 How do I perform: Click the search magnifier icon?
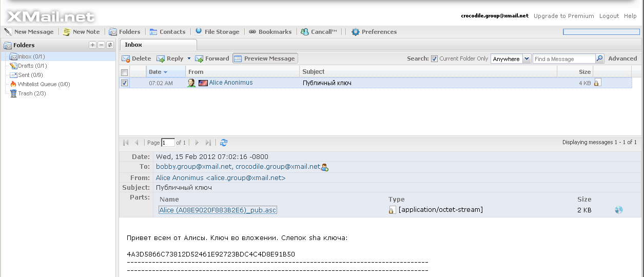click(600, 58)
